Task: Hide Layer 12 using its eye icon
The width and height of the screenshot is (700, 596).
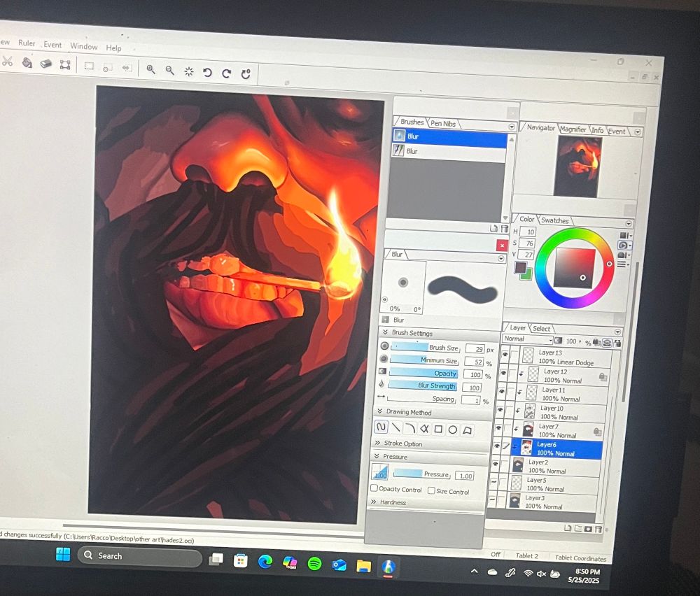Action: [x=503, y=373]
